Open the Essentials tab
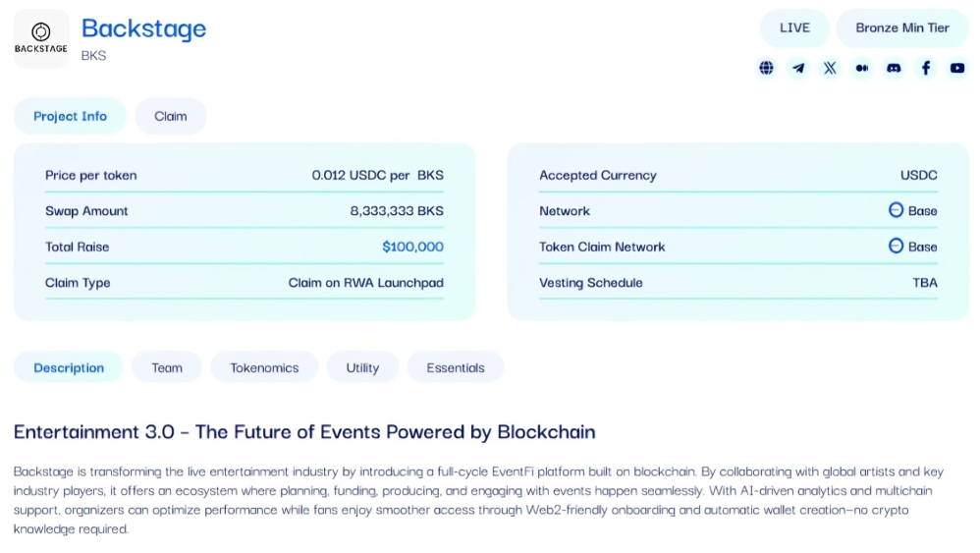The image size is (980, 553). (x=456, y=368)
